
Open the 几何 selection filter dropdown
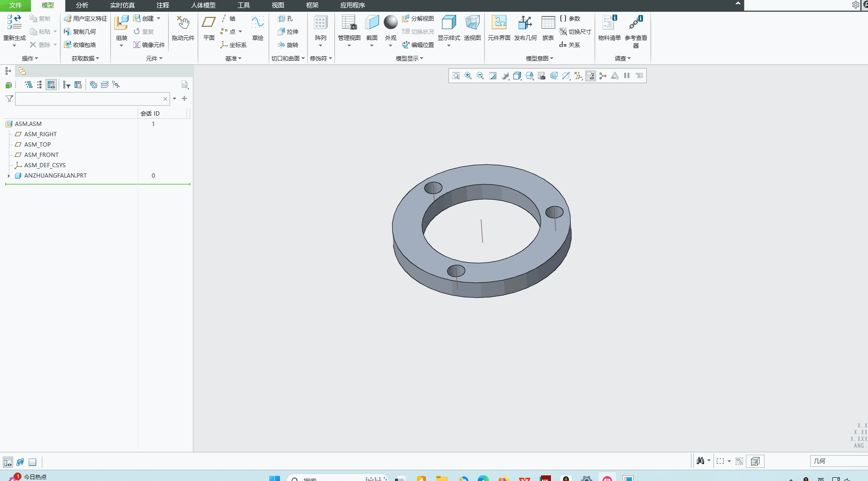[838, 461]
